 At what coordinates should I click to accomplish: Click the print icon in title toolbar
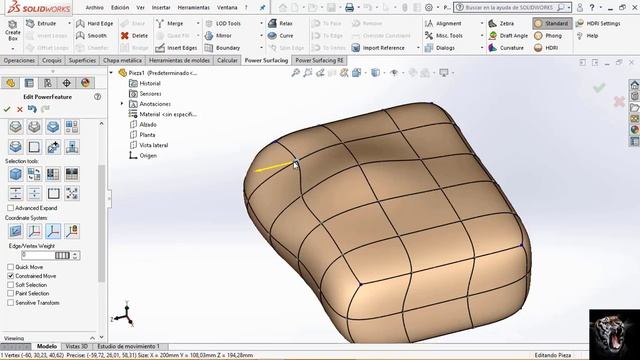click(x=349, y=7)
